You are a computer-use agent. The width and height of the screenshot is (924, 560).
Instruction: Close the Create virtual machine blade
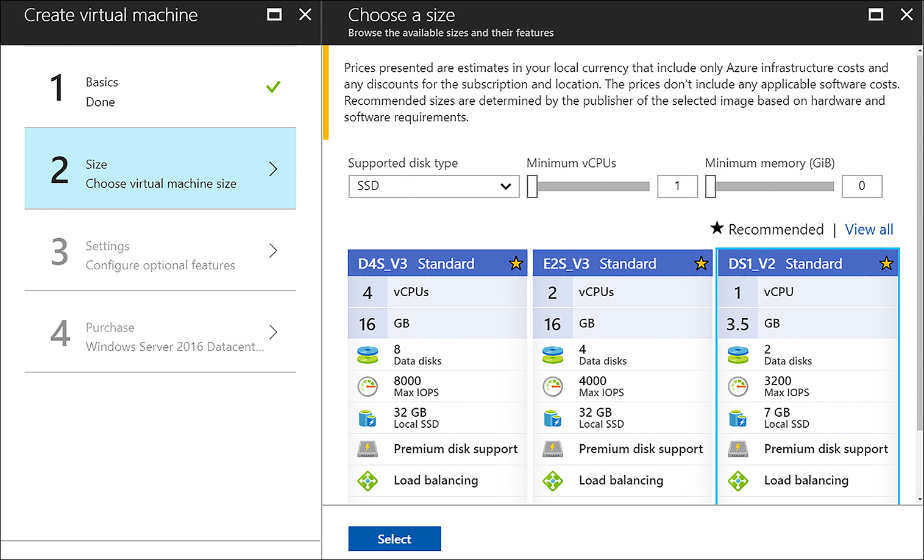click(305, 15)
